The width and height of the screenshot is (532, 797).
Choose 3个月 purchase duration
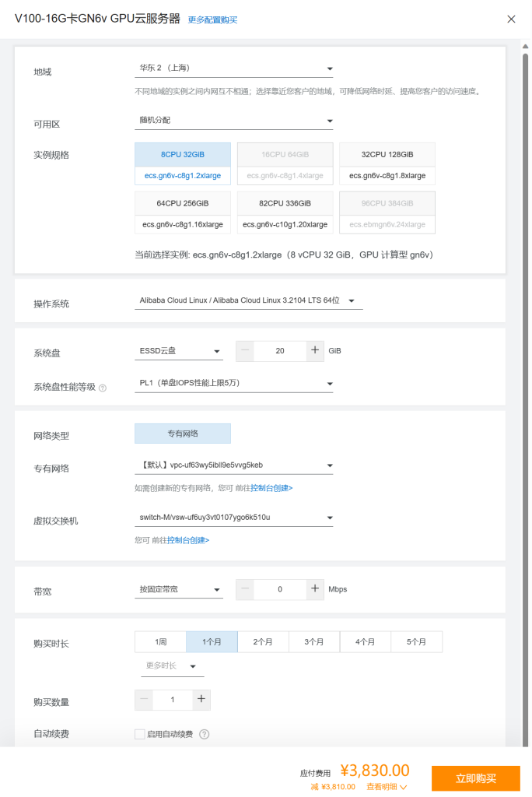(x=314, y=642)
